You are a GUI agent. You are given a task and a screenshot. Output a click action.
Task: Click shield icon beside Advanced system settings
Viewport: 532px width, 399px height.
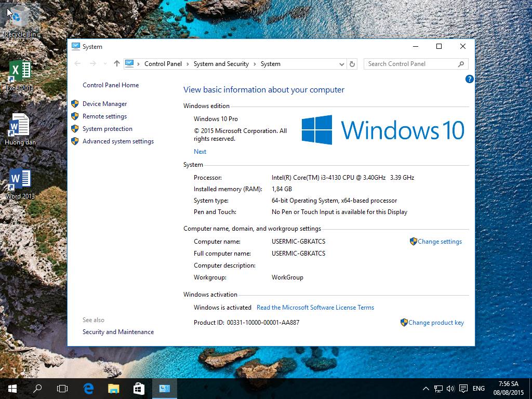click(x=75, y=141)
